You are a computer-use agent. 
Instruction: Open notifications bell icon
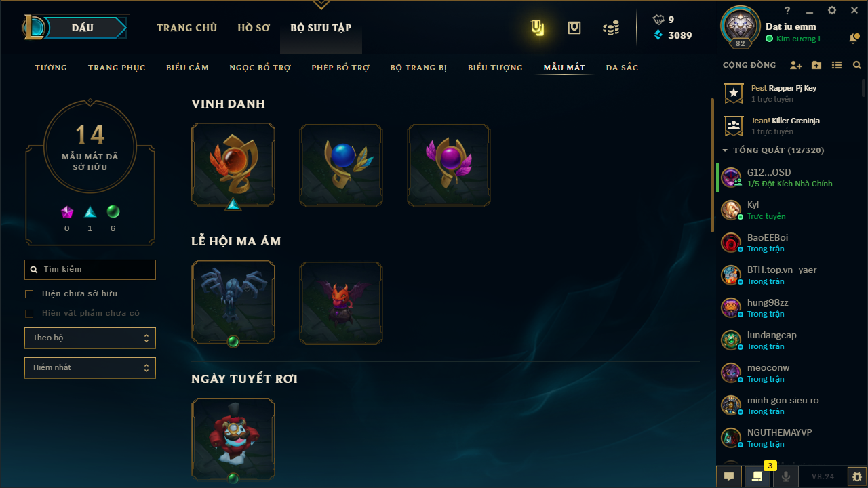coord(854,39)
